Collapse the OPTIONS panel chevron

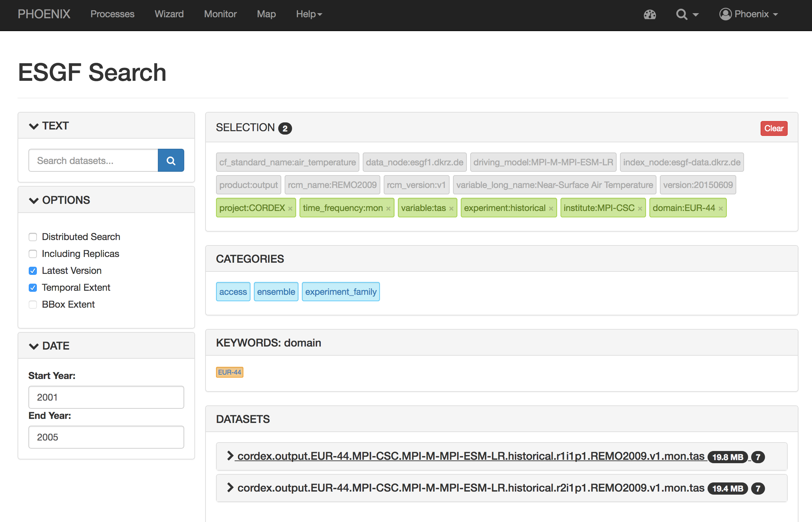[x=34, y=200]
